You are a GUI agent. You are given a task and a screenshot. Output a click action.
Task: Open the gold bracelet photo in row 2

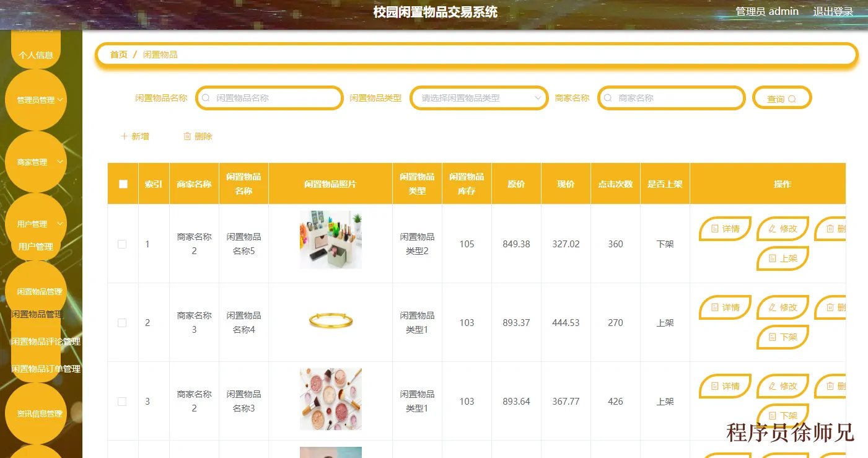(331, 320)
